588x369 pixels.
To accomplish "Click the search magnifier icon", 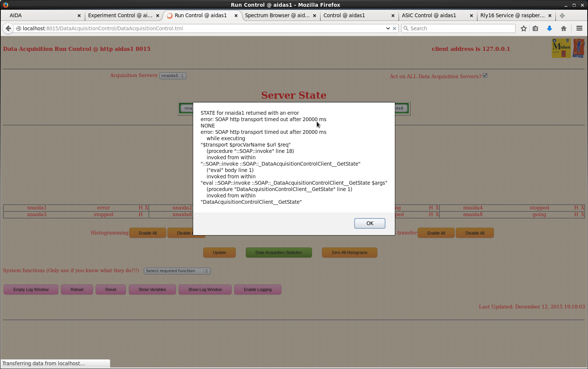I will (406, 28).
